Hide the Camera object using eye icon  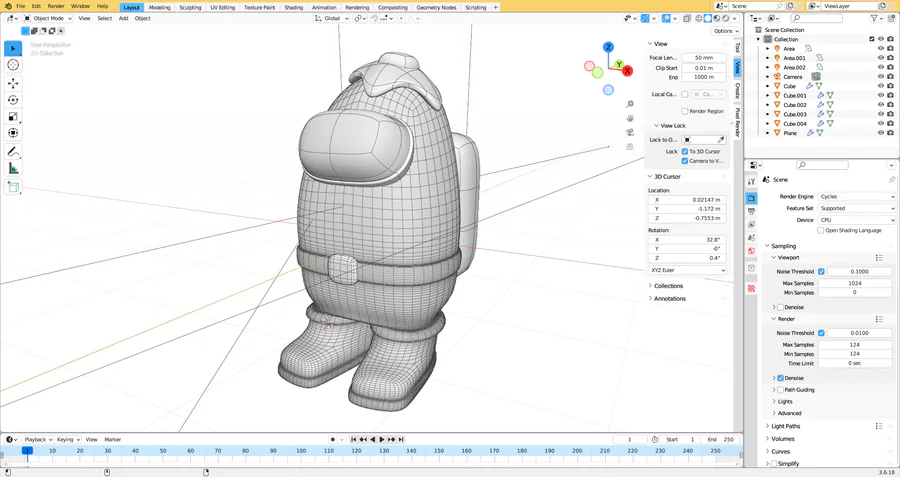coord(880,76)
